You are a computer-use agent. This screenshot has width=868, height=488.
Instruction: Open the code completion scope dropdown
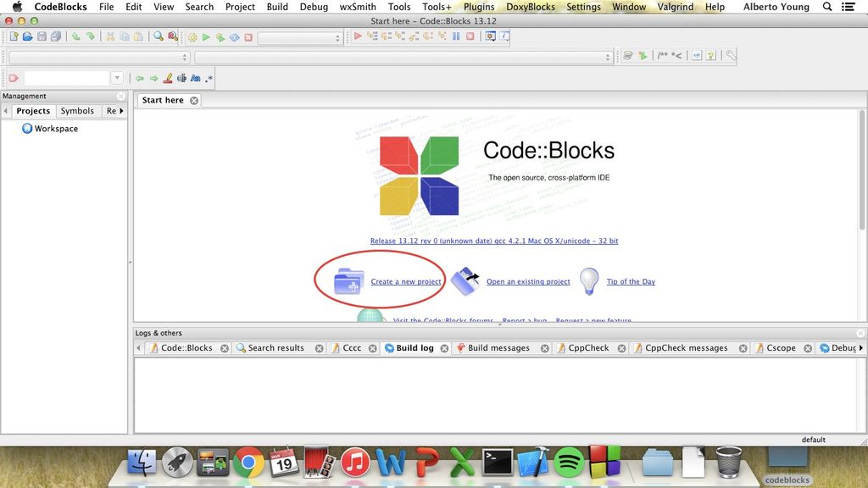100,57
